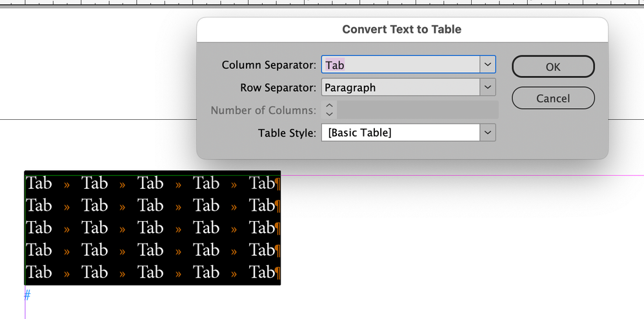Click the pilcrow ending the first text row
644x319 pixels.
[277, 184]
